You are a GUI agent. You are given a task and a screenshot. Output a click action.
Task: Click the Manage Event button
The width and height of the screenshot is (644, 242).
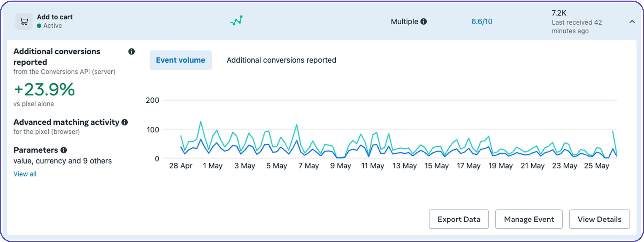coord(529,219)
